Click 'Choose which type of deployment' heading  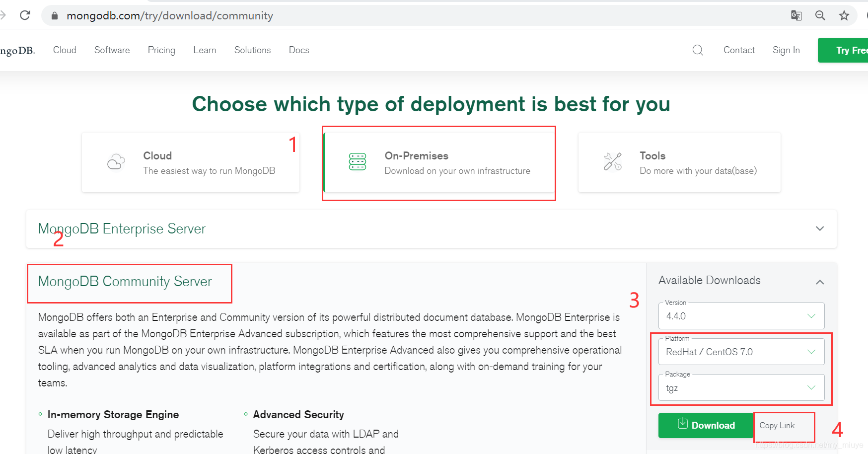(432, 104)
